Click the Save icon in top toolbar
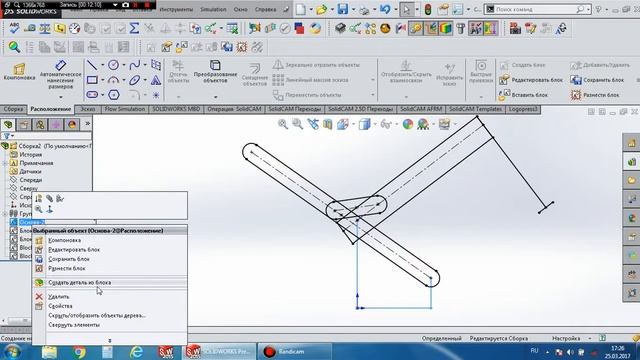 tap(342, 9)
